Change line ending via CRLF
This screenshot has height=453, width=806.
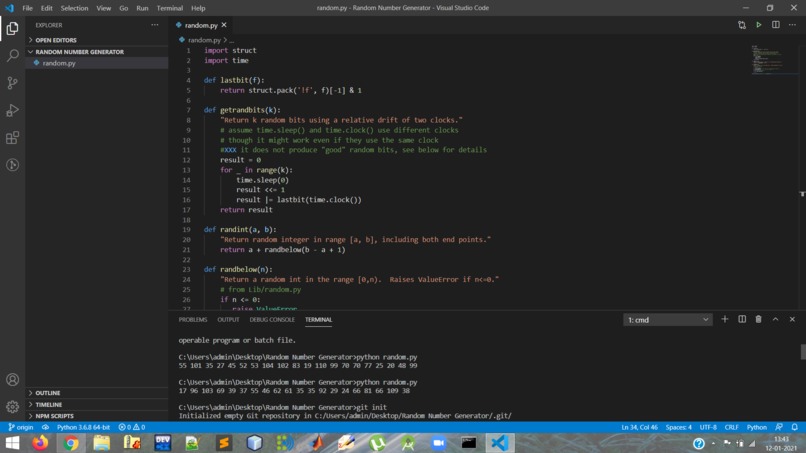pyautogui.click(x=731, y=427)
